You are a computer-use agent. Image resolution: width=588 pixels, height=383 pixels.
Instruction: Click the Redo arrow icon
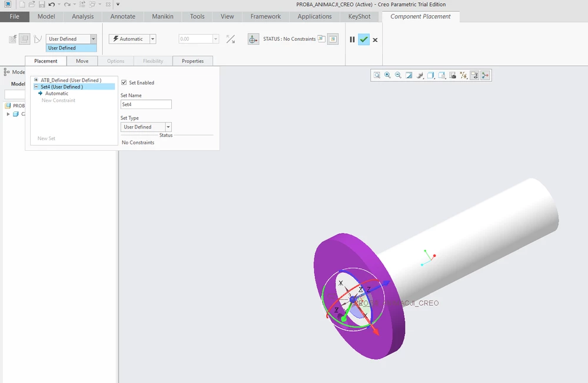(x=67, y=5)
